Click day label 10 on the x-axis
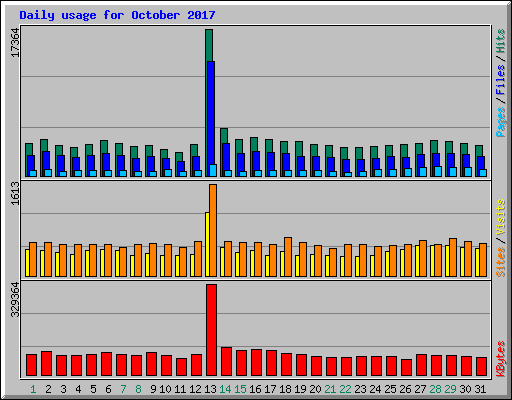Viewport: 512px width, 400px height. (x=165, y=389)
